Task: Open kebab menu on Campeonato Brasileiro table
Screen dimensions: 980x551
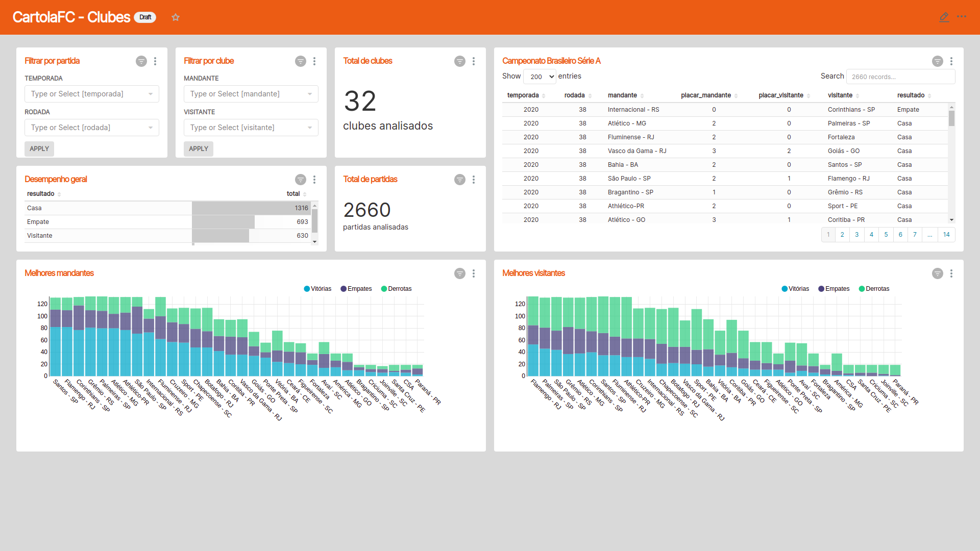Action: (x=951, y=61)
